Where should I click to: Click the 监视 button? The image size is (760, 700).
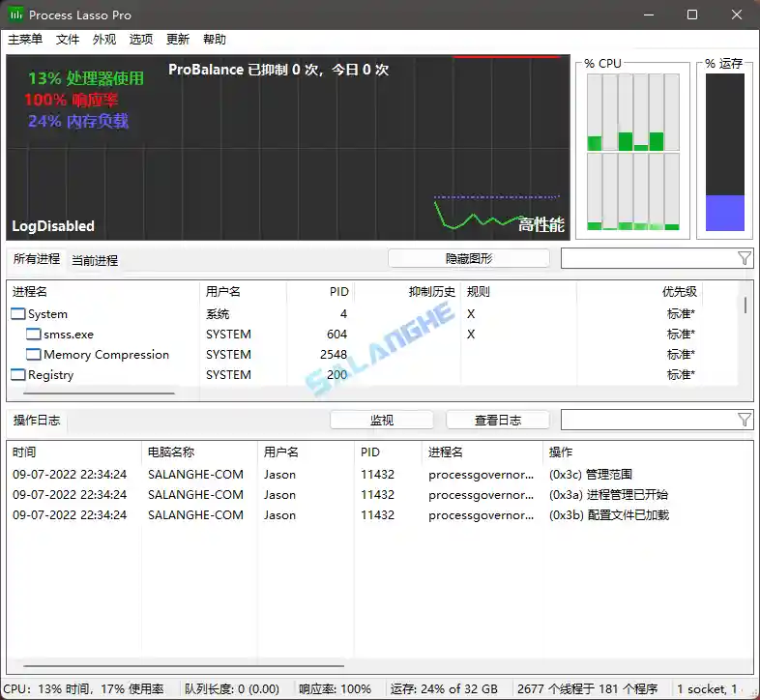coord(382,420)
